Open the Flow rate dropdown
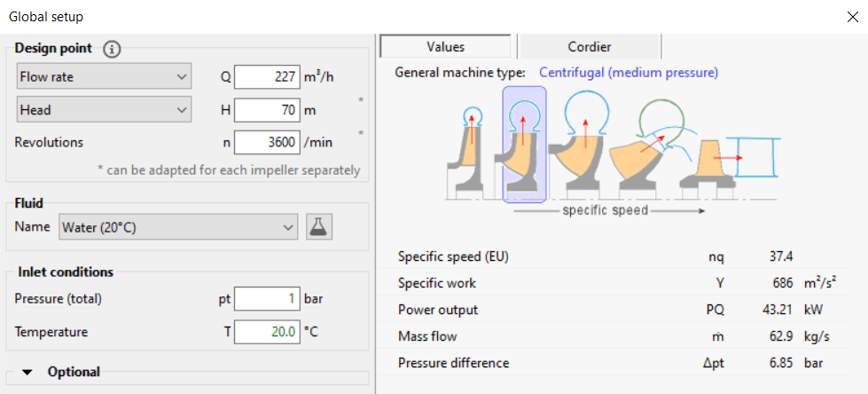The width and height of the screenshot is (868, 394). (104, 77)
